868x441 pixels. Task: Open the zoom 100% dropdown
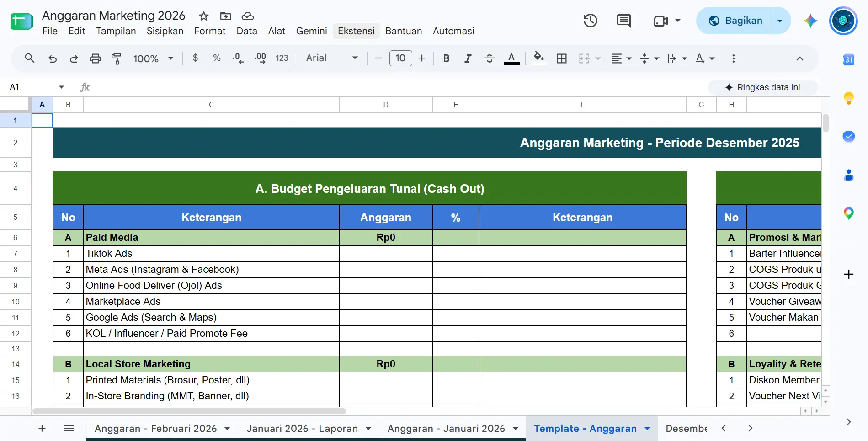(153, 58)
